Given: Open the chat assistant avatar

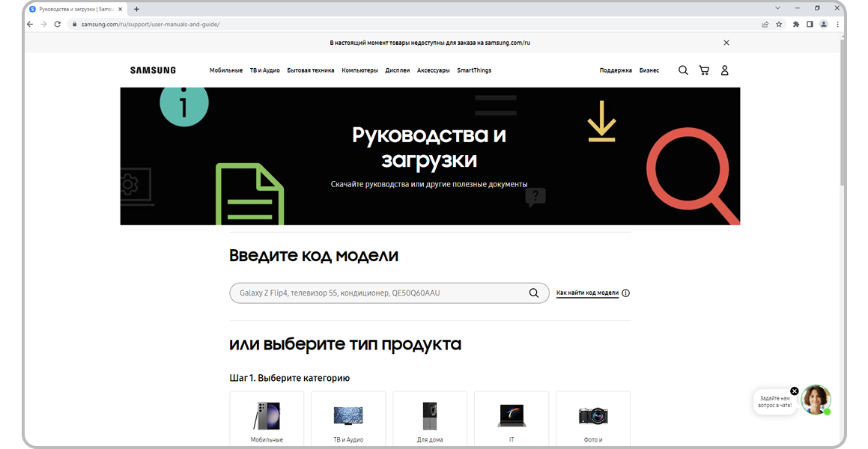Looking at the screenshot, I should point(816,400).
